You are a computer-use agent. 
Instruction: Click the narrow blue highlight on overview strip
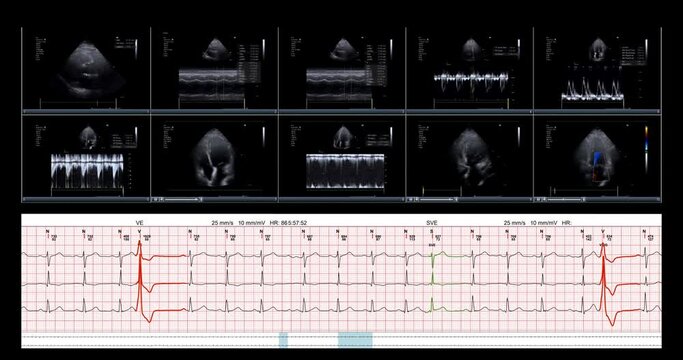(283, 340)
